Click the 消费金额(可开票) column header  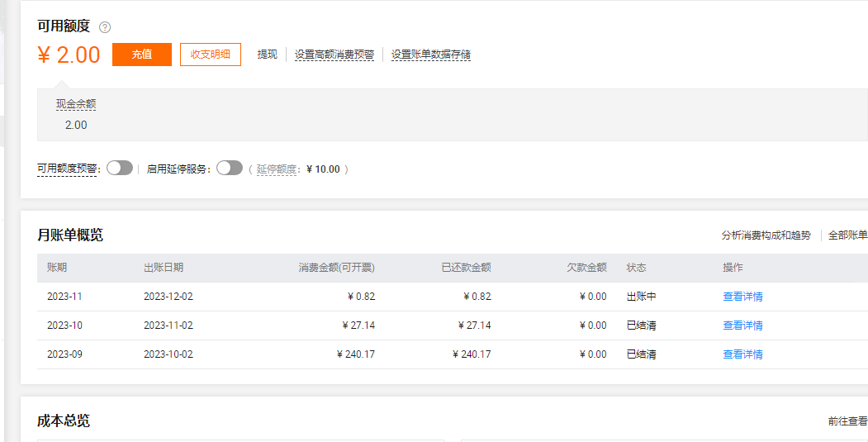click(x=337, y=268)
